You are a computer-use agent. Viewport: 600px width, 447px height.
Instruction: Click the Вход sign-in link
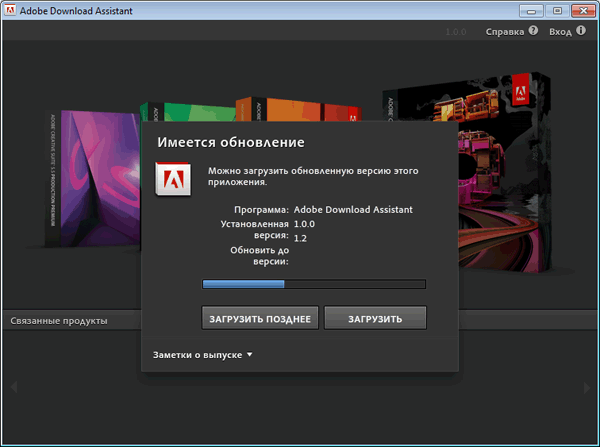pyautogui.click(x=560, y=32)
